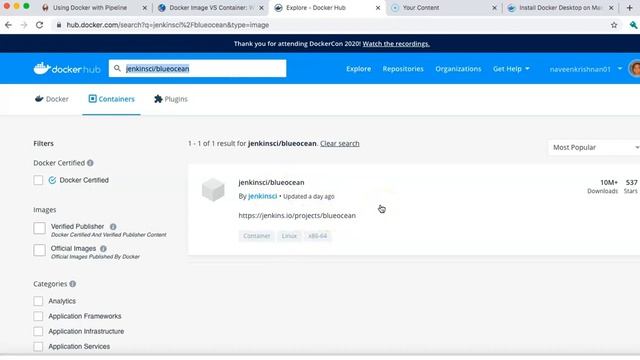Image resolution: width=640 pixels, height=360 pixels.
Task: Close the 'Explore - Docker Hub' tab
Action: (x=378, y=8)
